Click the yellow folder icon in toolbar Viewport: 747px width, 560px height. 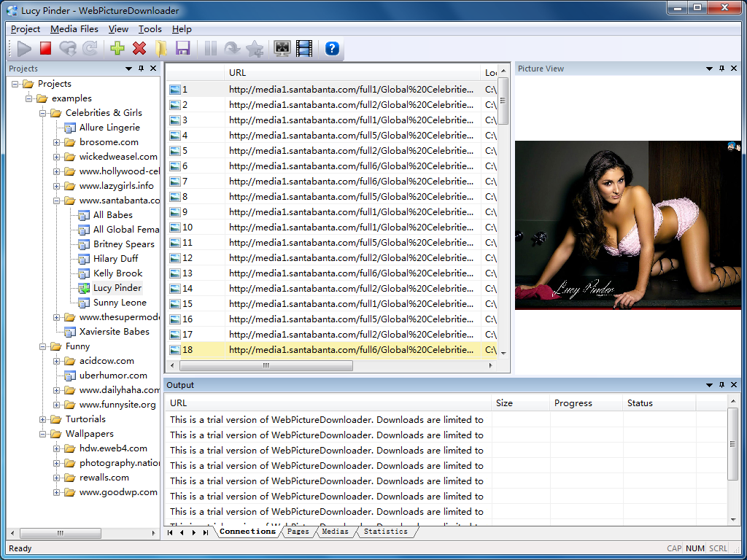click(x=161, y=49)
